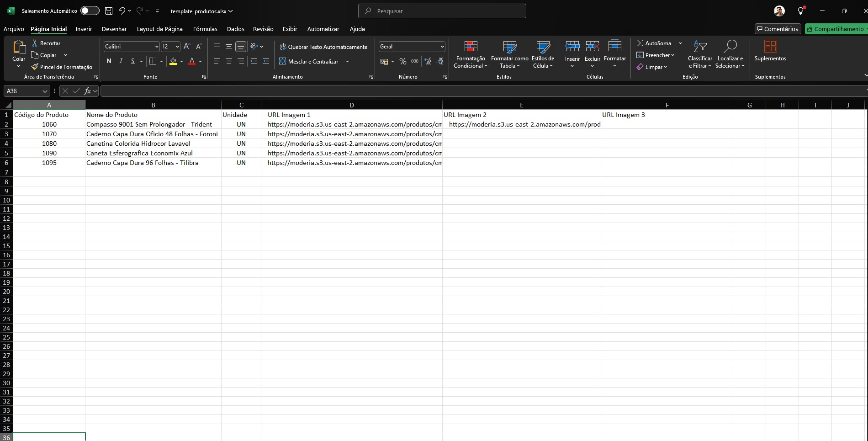
Task: Open the Comentários button
Action: 778,29
